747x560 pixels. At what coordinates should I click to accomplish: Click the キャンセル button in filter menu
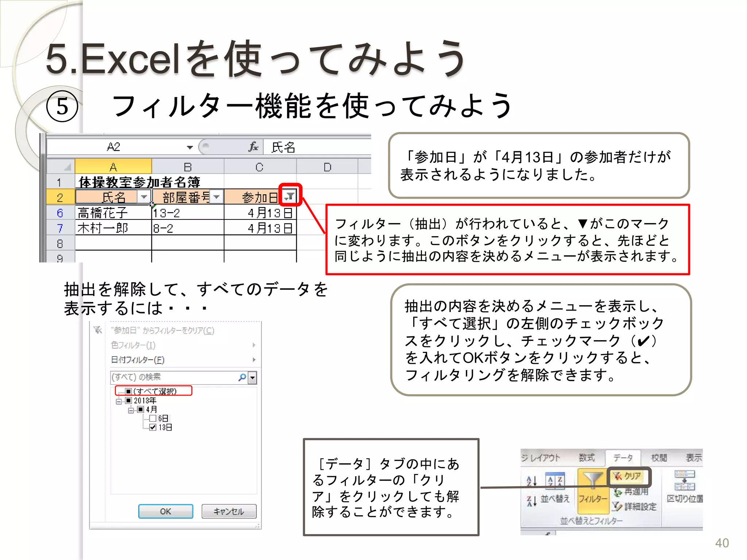pos(229,511)
